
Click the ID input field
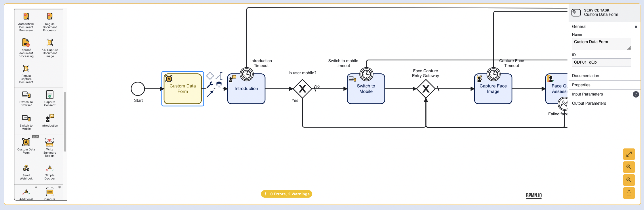[602, 62]
